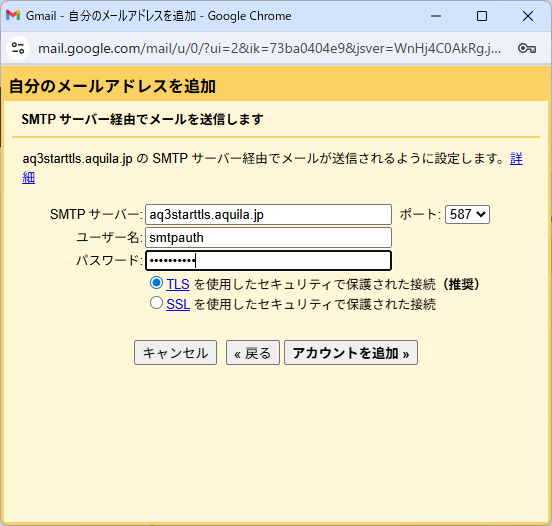
Task: Select SSL secured connection radio button
Action: click(156, 303)
